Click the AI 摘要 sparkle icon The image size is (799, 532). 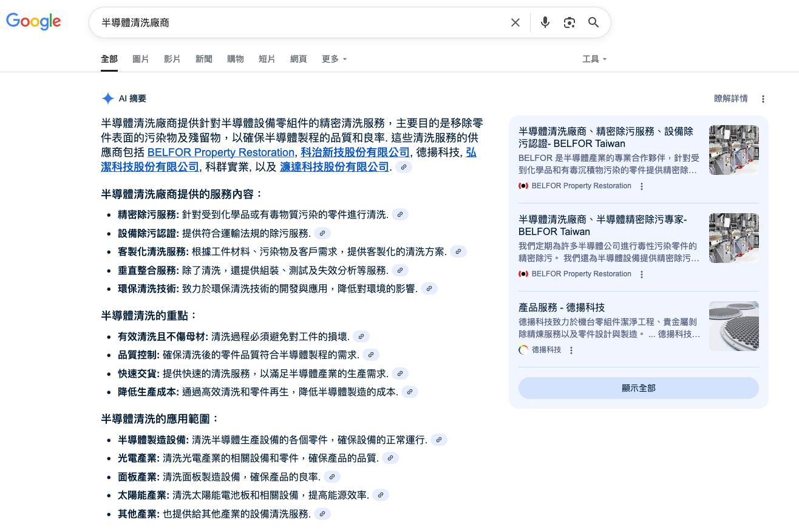click(107, 98)
